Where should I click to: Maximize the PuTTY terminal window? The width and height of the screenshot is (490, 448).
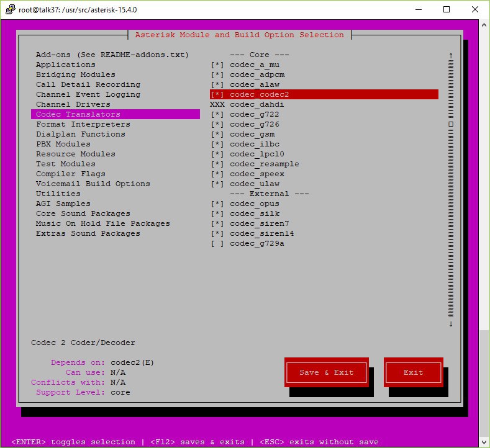447,9
